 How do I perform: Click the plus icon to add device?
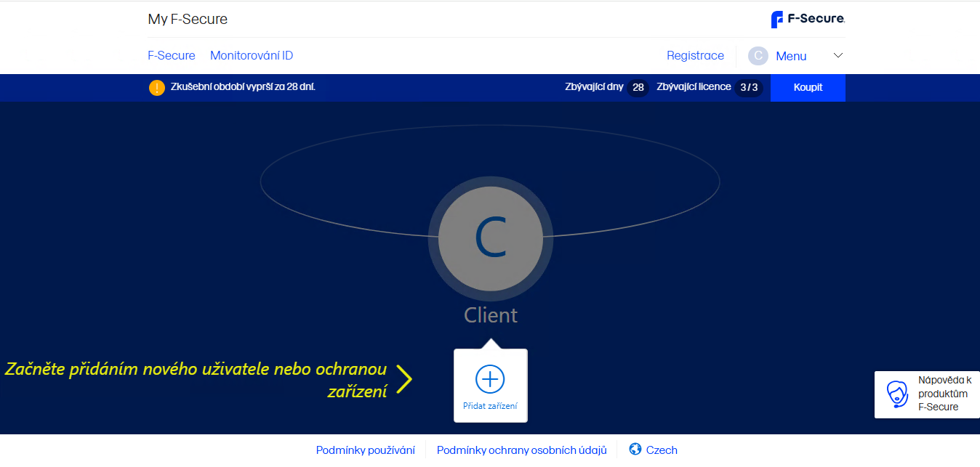490,379
